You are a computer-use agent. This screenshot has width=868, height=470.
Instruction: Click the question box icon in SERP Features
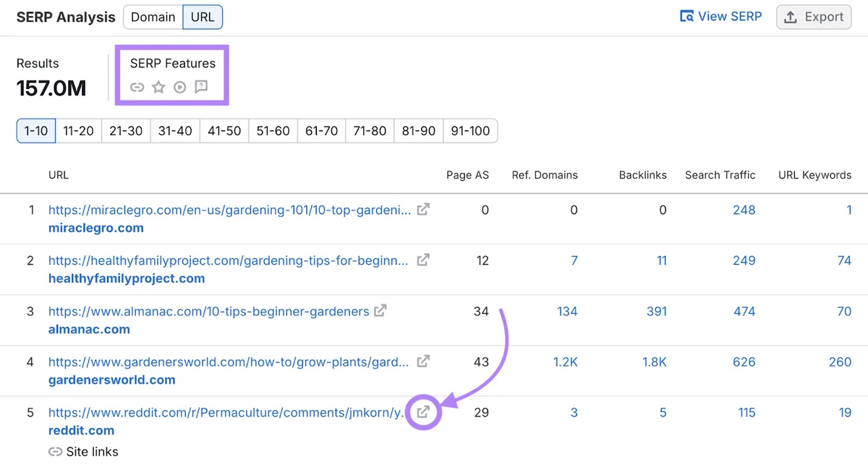[x=201, y=87]
